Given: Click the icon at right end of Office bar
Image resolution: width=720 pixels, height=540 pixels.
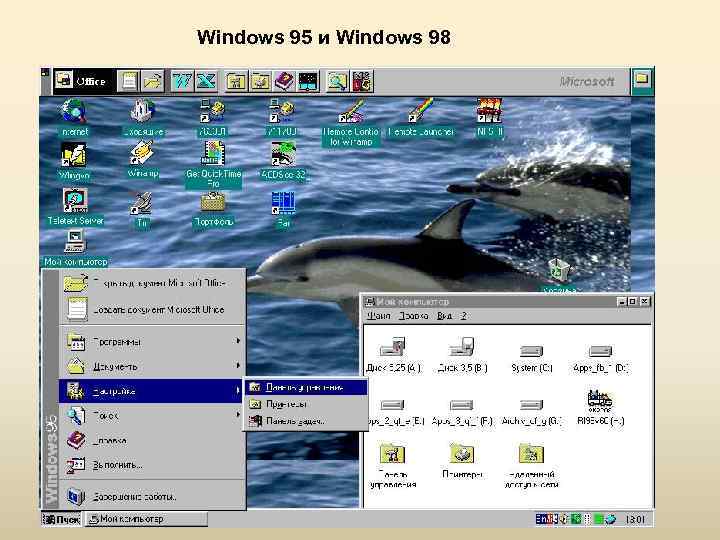Looking at the screenshot, I should (642, 81).
